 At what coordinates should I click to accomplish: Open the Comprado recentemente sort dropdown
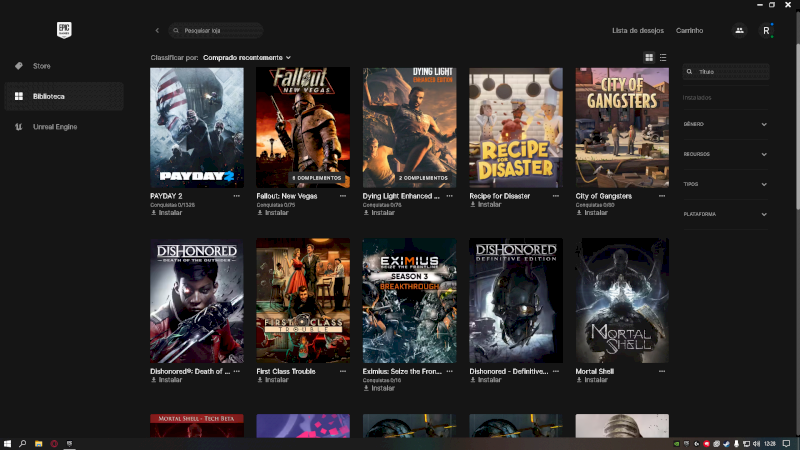point(247,58)
